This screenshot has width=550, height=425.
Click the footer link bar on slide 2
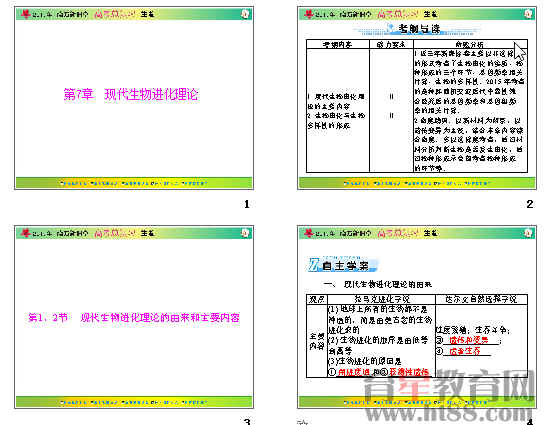pos(417,183)
